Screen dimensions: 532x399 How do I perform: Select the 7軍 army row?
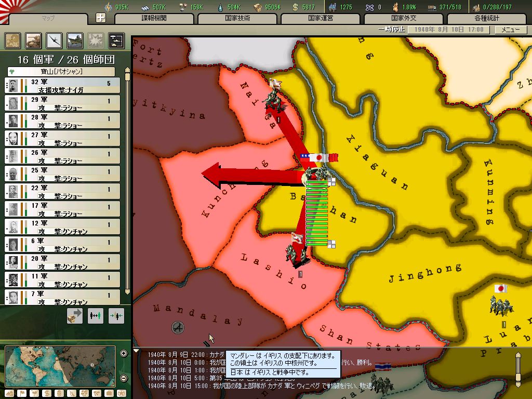click(x=62, y=297)
